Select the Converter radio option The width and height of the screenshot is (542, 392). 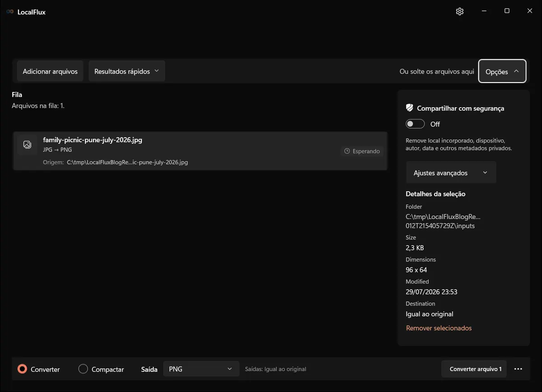38,369
